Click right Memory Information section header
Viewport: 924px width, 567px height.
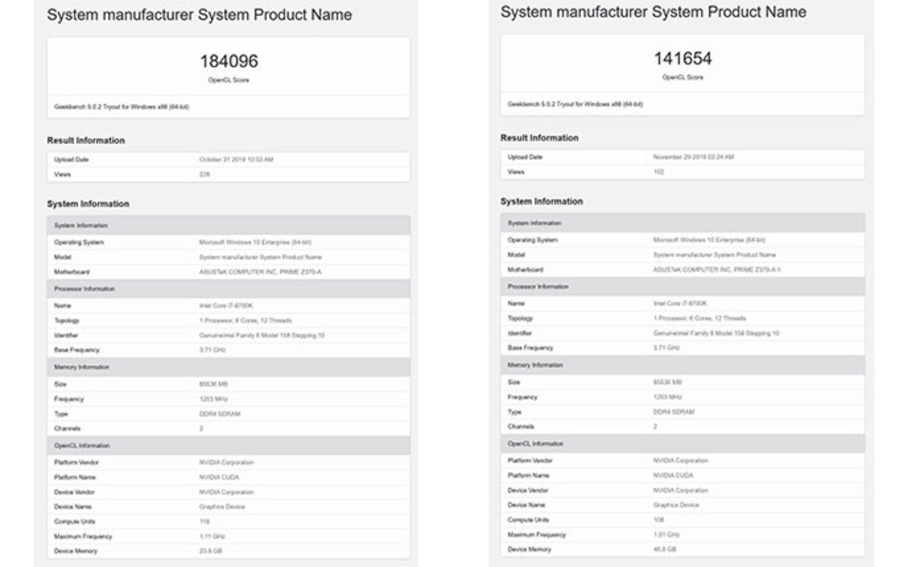pos(535,365)
